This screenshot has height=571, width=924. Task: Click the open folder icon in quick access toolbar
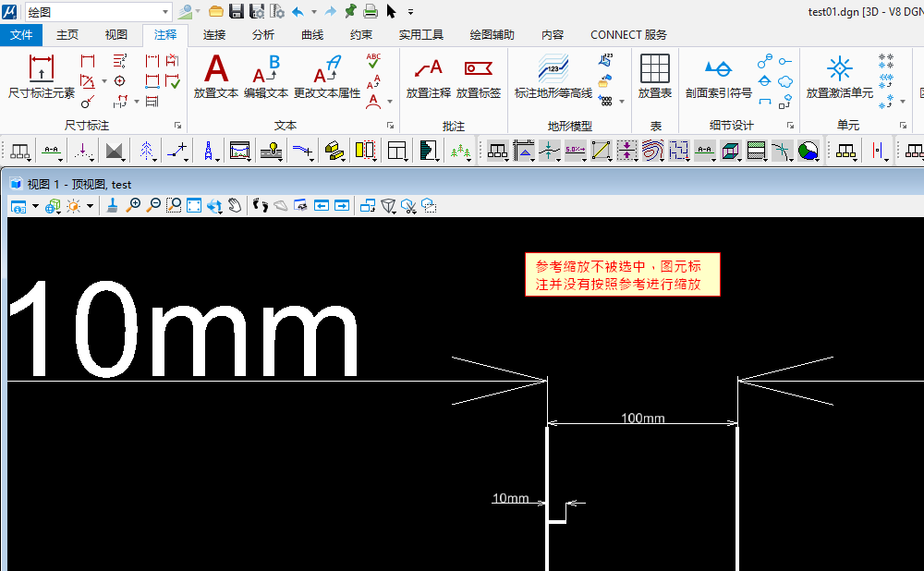[x=216, y=10]
